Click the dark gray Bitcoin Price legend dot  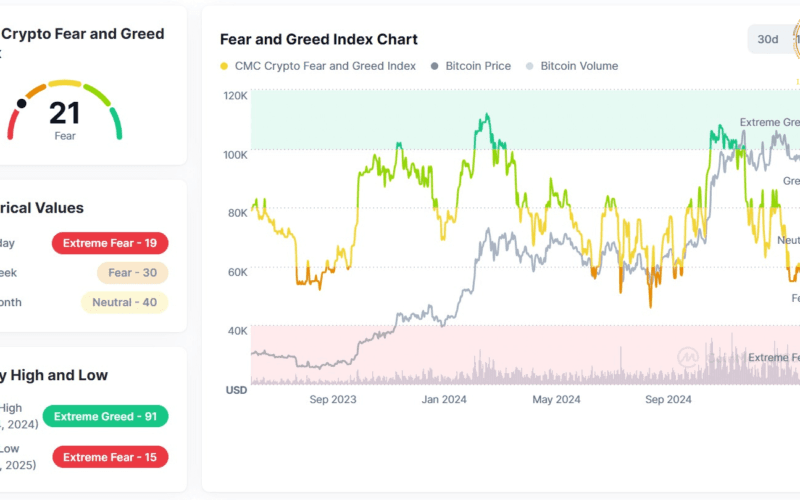click(434, 66)
